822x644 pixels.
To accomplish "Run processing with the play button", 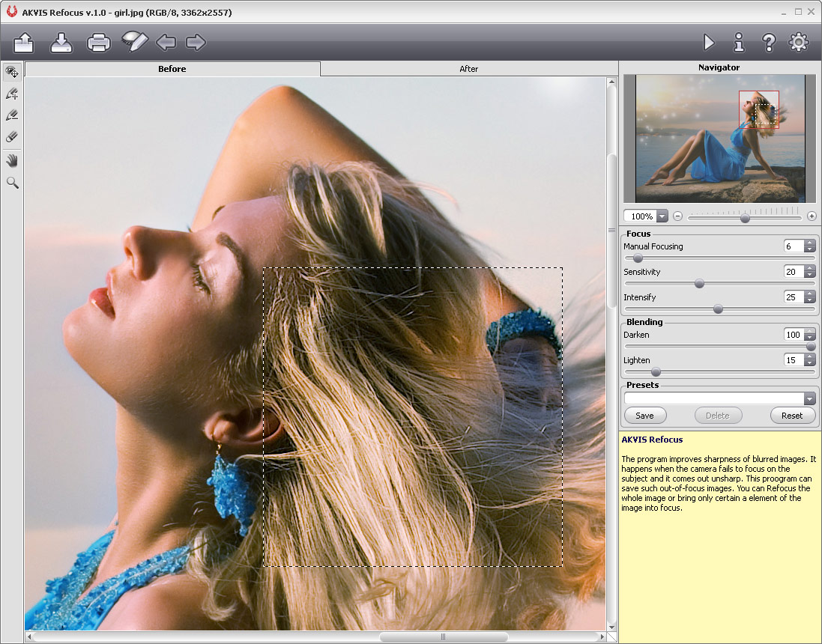I will pyautogui.click(x=708, y=43).
